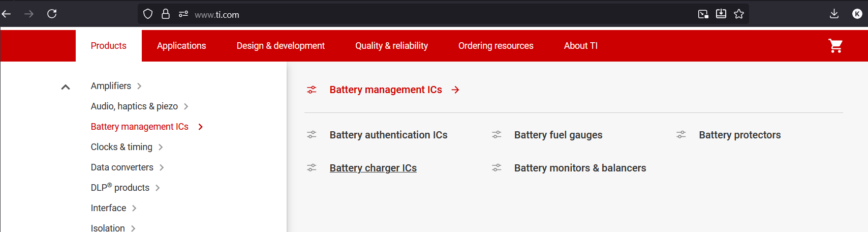The width and height of the screenshot is (868, 232).
Task: Reload the page with the refresh icon
Action: [x=52, y=14]
